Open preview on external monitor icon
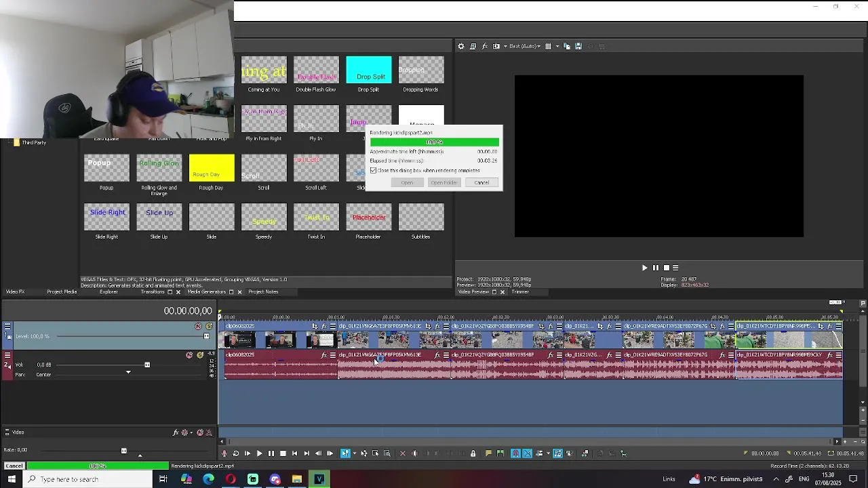The image size is (868, 488). [x=473, y=46]
